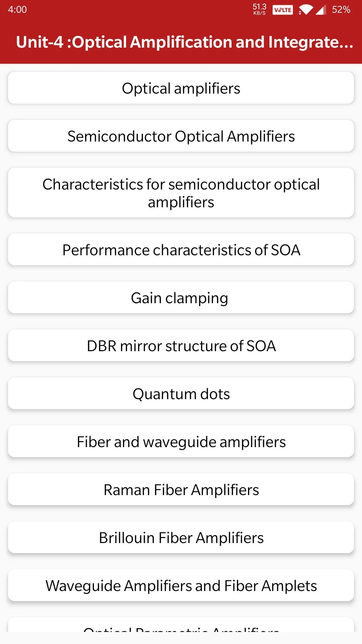362x644 pixels.
Task: Open Semiconductor Optical Amplifiers topic
Action: pyautogui.click(x=181, y=136)
